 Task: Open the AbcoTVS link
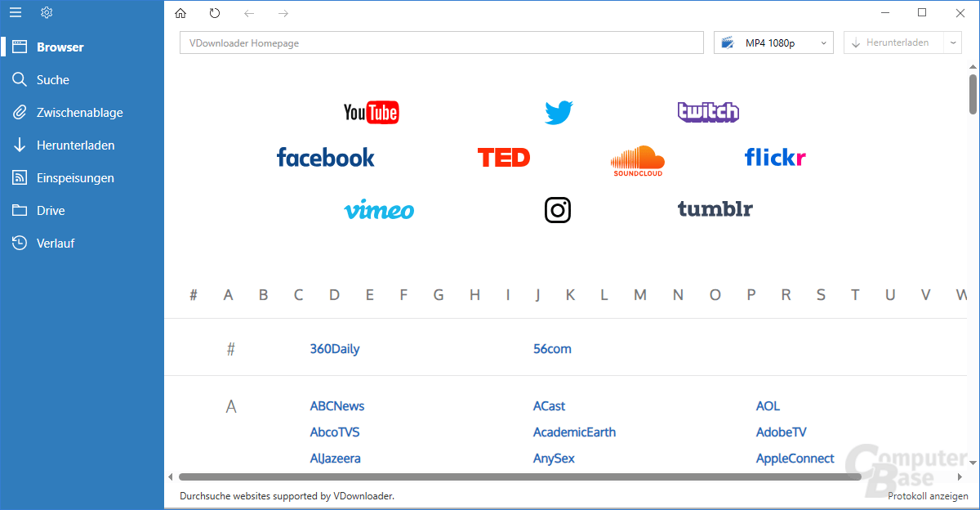click(x=335, y=432)
